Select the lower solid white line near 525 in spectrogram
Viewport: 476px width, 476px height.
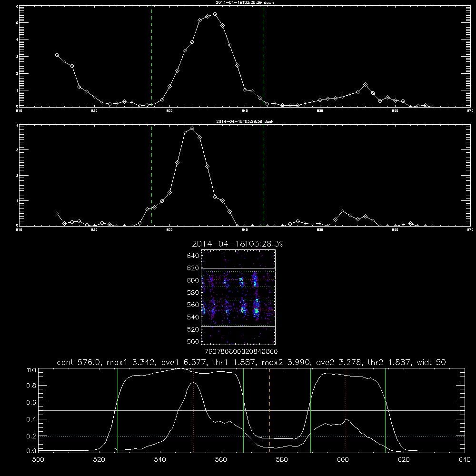[238, 327]
